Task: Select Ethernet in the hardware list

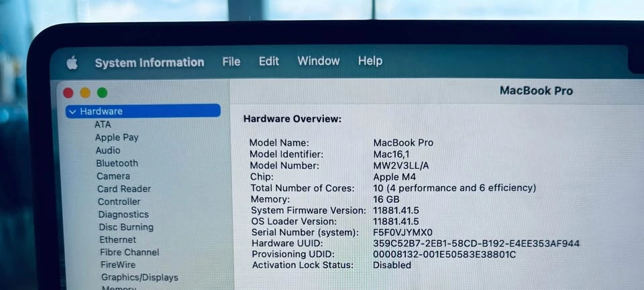Action: coord(118,240)
